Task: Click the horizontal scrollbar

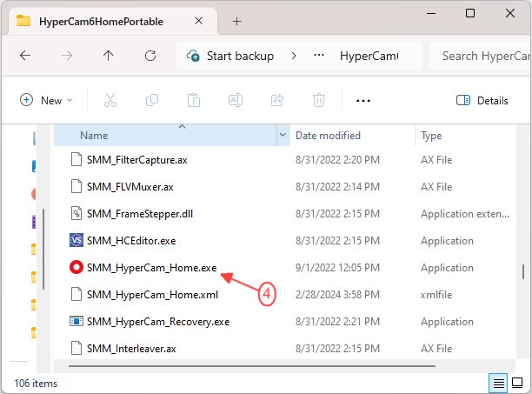Action: [x=252, y=366]
